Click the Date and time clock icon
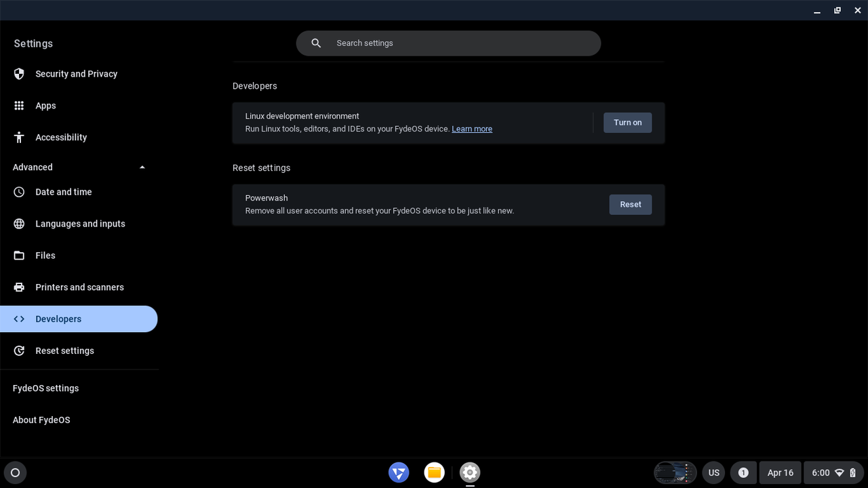 pos(19,192)
